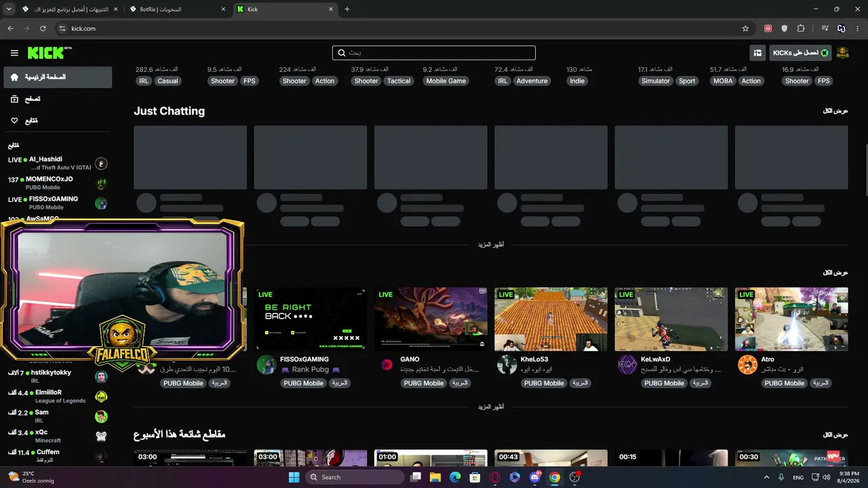Play the 01:00 trending clip
The height and width of the screenshot is (488, 868).
(x=431, y=458)
